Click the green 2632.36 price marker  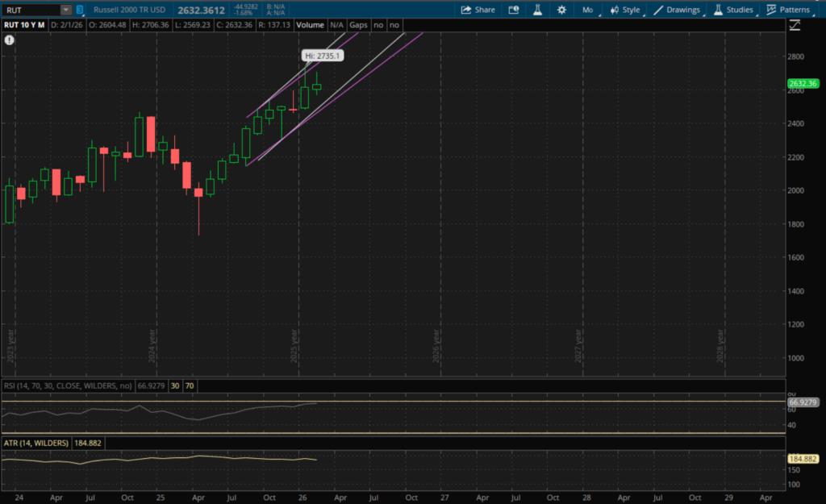click(x=802, y=84)
